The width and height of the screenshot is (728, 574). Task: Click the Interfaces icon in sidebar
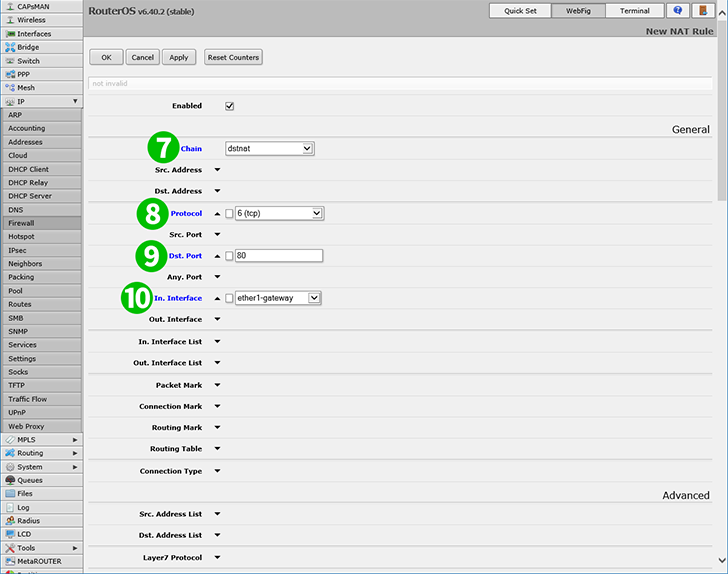pyautogui.click(x=10, y=34)
